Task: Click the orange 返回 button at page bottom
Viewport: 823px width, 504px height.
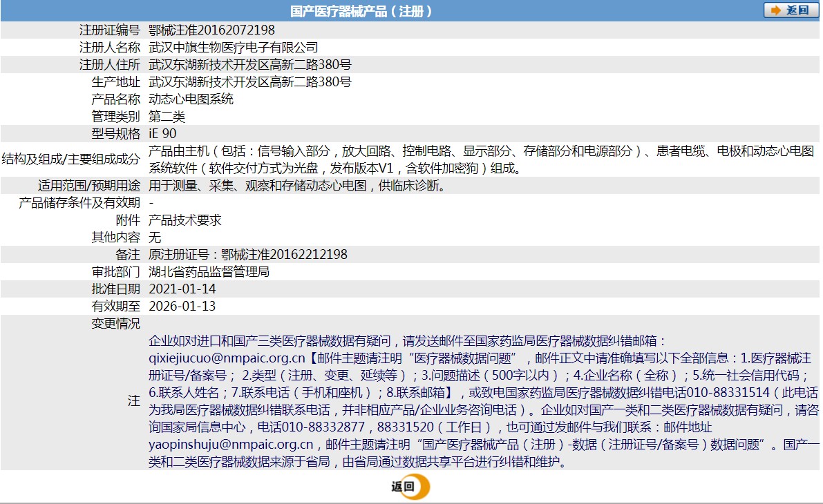Action: coord(410,486)
